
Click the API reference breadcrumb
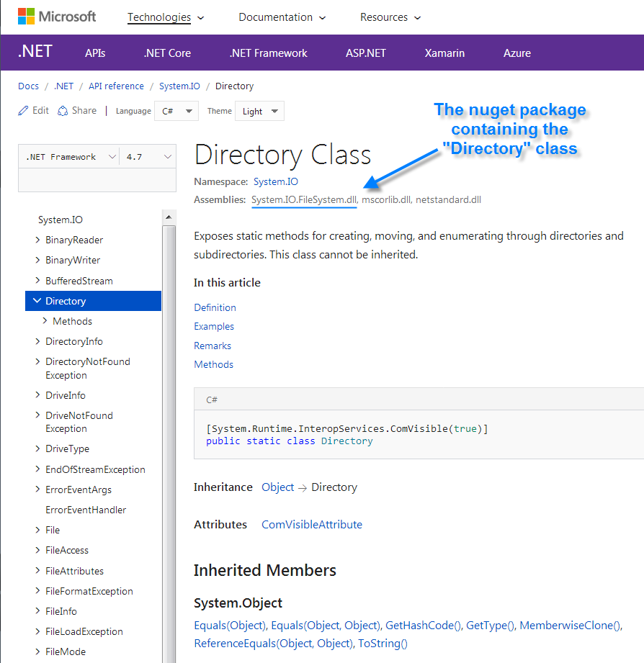click(x=117, y=86)
